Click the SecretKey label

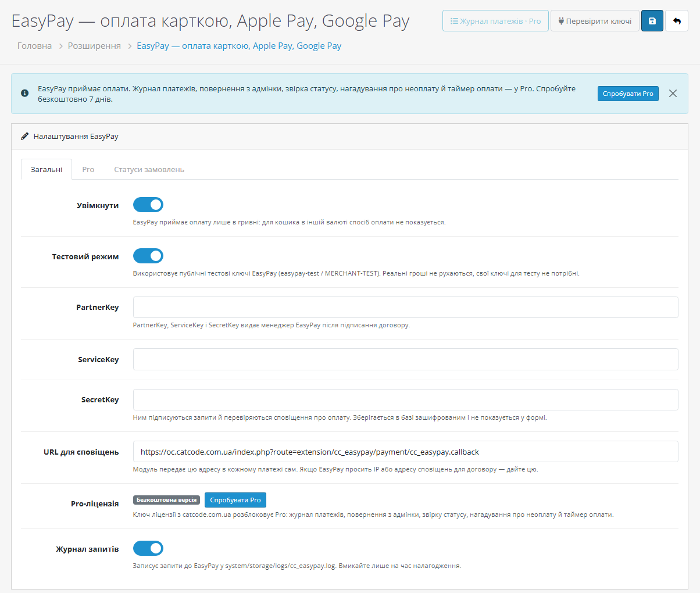[100, 400]
